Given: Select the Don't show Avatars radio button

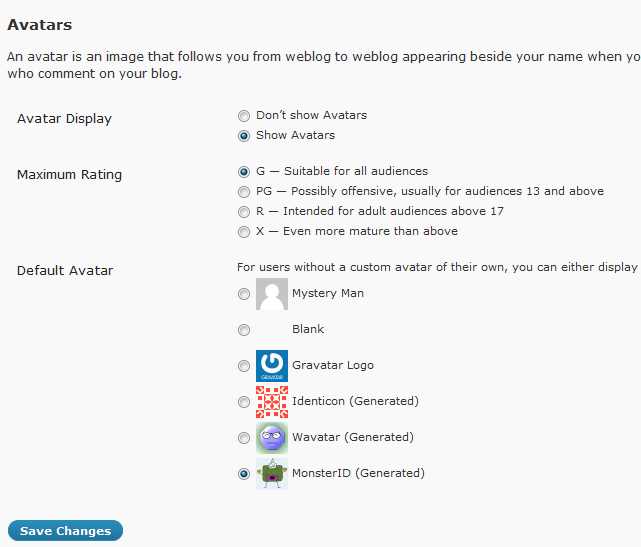Looking at the screenshot, I should pyautogui.click(x=244, y=116).
